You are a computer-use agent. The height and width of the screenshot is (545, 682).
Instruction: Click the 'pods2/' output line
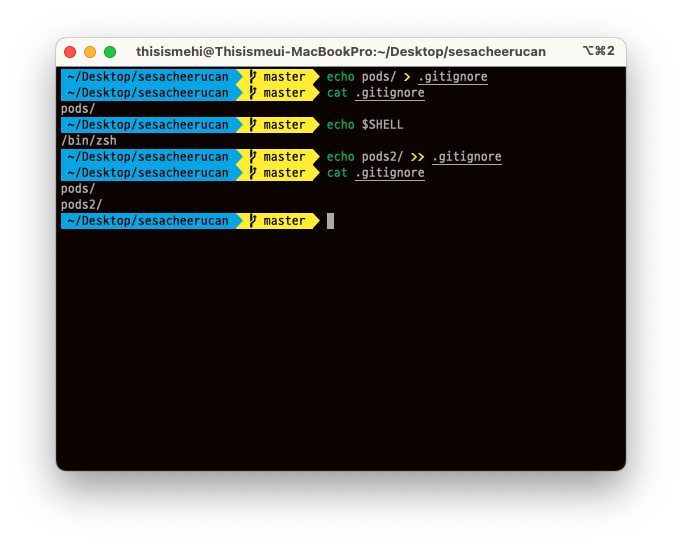pyautogui.click(x=82, y=205)
